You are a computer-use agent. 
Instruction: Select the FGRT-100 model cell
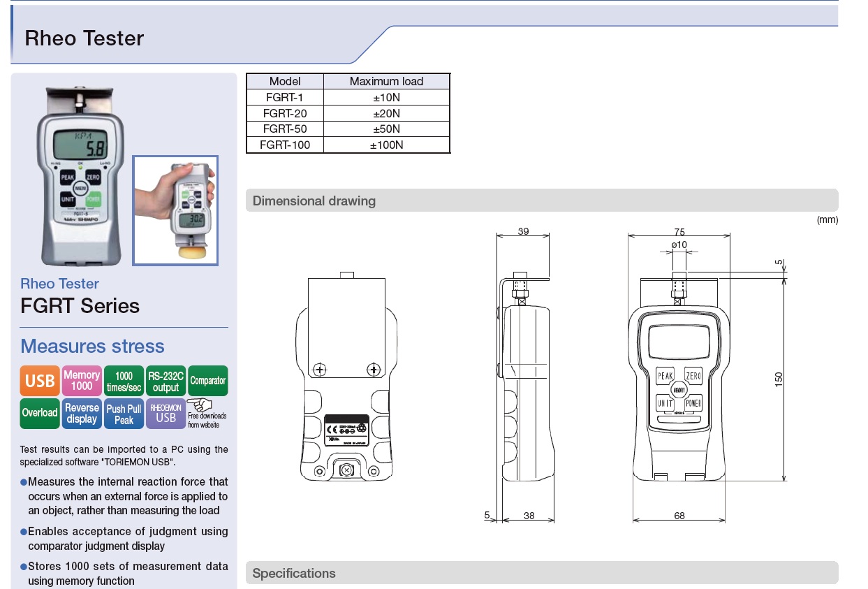point(285,145)
